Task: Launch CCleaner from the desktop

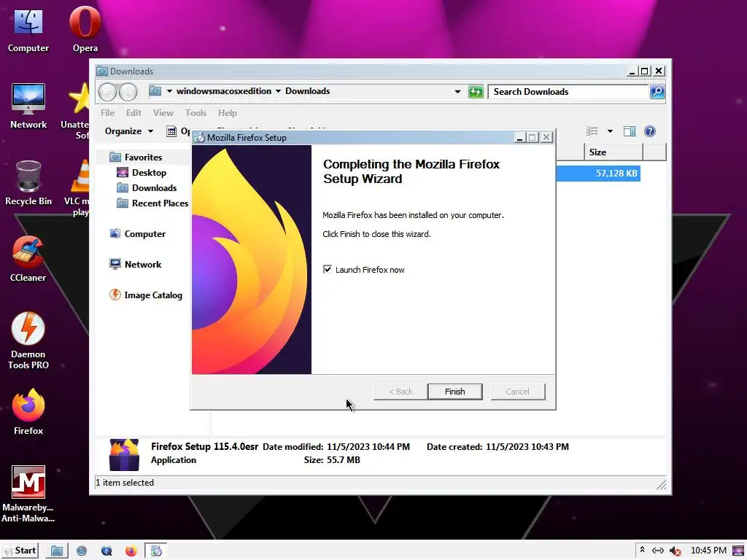Action: click(x=28, y=260)
